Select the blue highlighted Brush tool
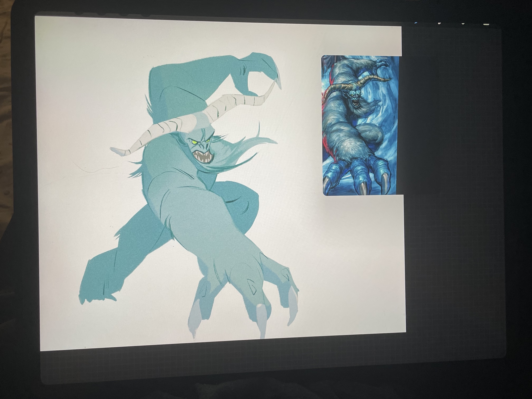The image size is (532, 399). click(416, 23)
